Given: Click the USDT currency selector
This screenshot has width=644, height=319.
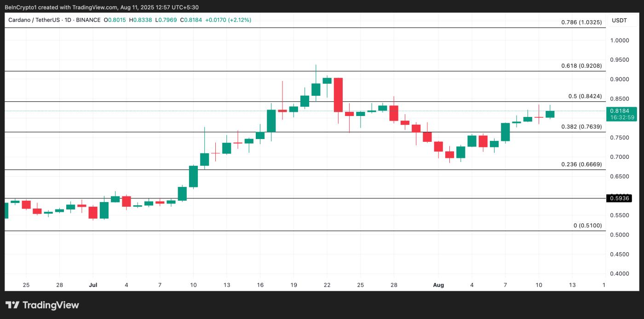Looking at the screenshot, I should pyautogui.click(x=619, y=20).
